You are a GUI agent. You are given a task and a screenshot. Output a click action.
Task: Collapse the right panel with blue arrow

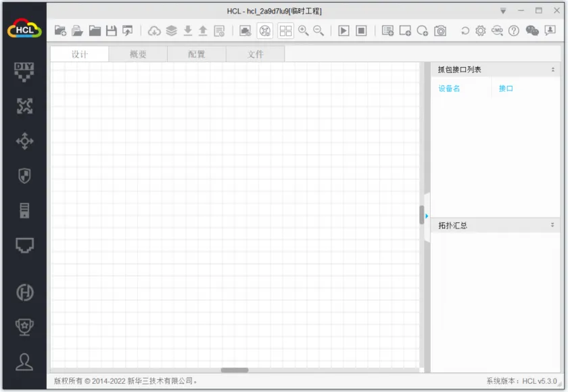point(427,216)
